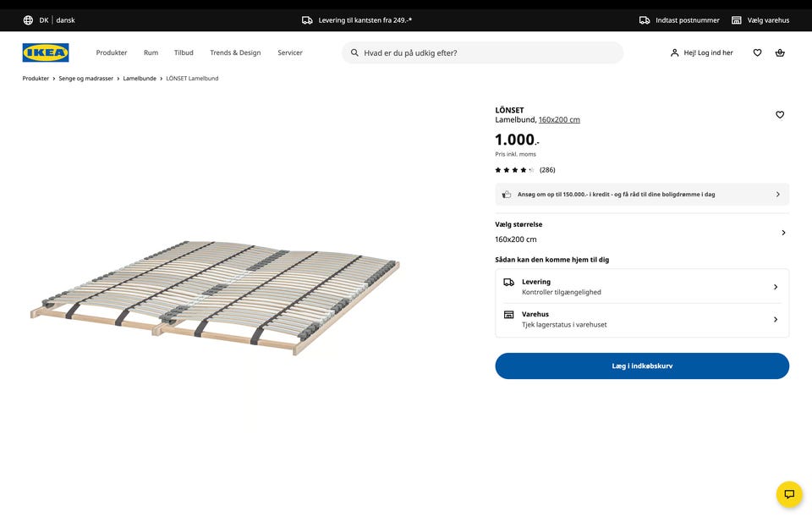
Task: Click the LÖNSET product title
Action: (509, 110)
